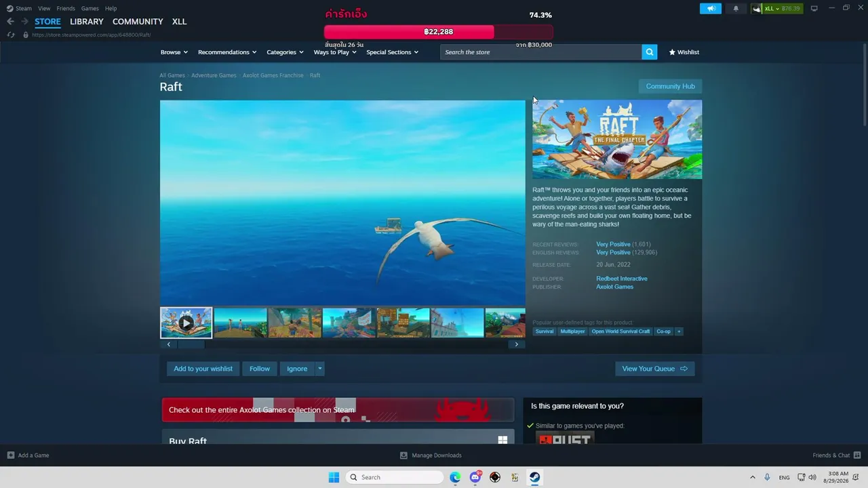This screenshot has height=488, width=868.
Task: Open the announcements megaphone button
Action: click(711, 9)
